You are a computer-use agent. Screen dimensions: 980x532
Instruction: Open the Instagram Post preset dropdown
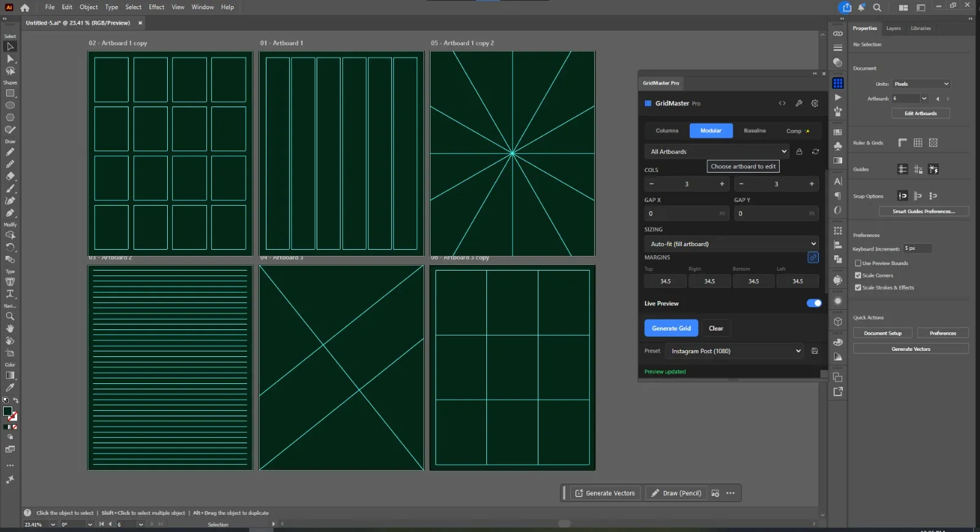pyautogui.click(x=734, y=351)
